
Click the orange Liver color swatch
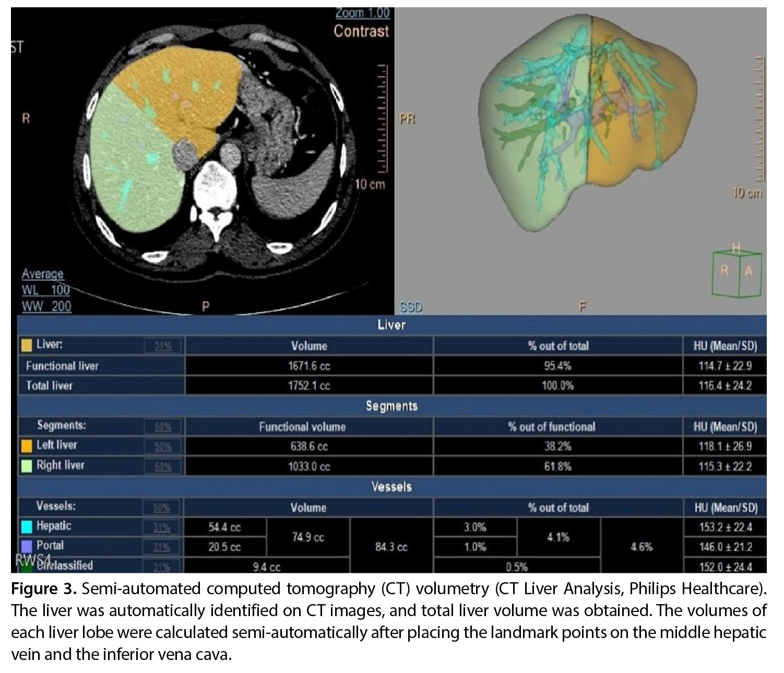coord(26,345)
